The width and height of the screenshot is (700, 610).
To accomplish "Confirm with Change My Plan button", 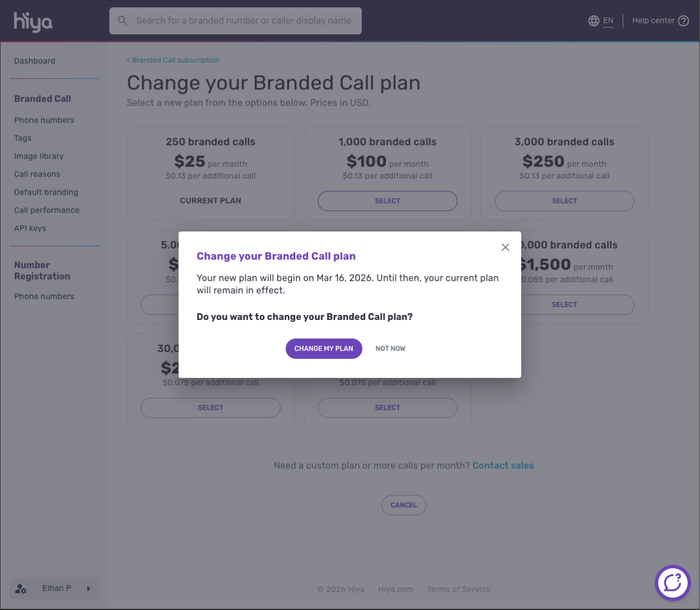I will point(323,349).
